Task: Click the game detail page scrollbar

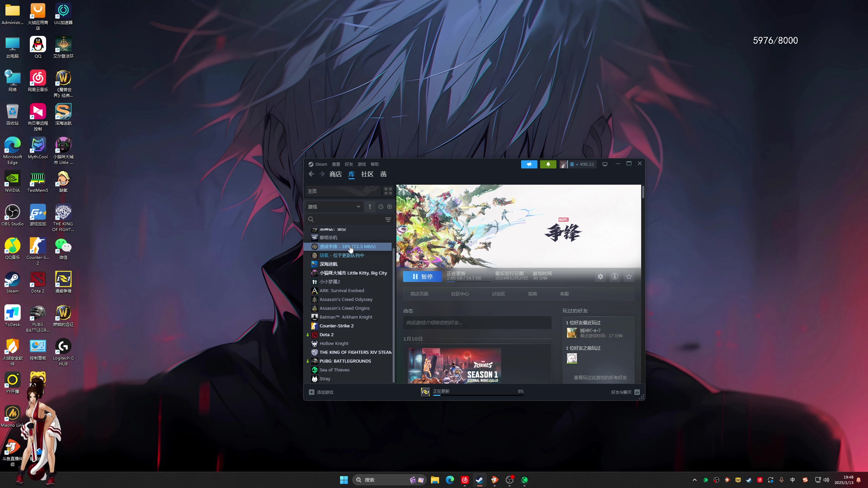Action: coord(643,192)
